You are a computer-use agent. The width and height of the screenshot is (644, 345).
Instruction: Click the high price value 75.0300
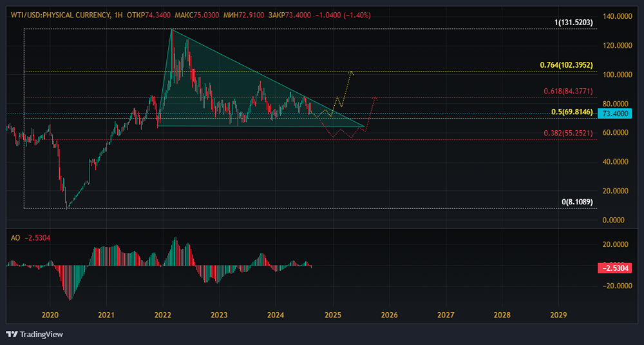(206, 15)
